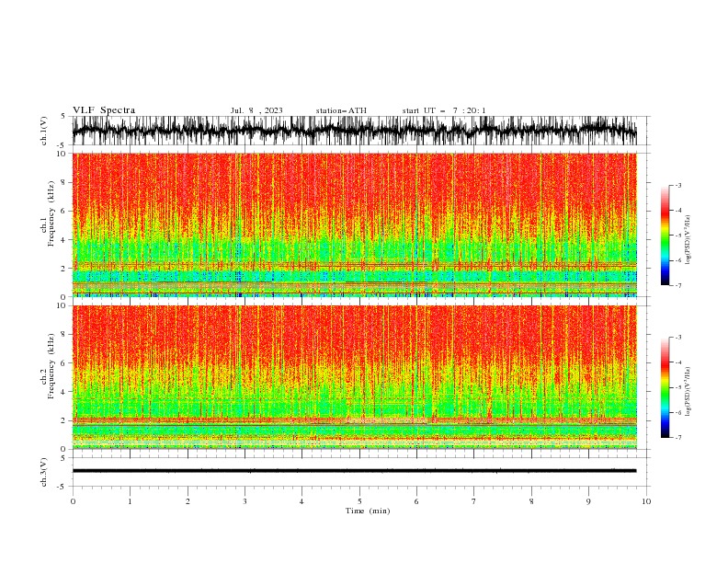Click the "-7" value on ch.1 colorbar
This screenshot has height=563, width=728.
[x=677, y=285]
